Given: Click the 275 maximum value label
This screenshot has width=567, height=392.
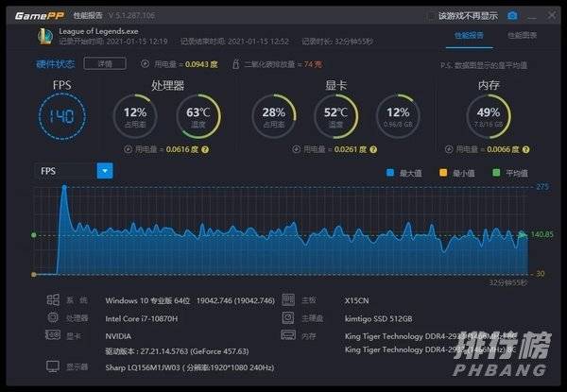Looking at the screenshot, I should tap(542, 187).
